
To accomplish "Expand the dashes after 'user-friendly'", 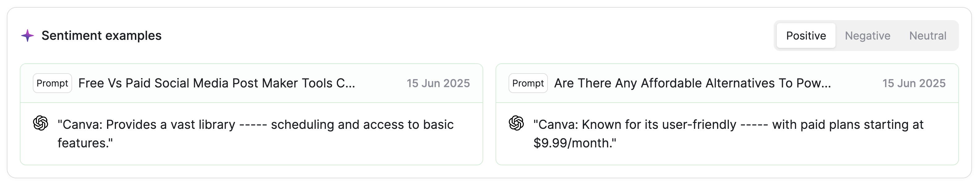I will tap(754, 125).
